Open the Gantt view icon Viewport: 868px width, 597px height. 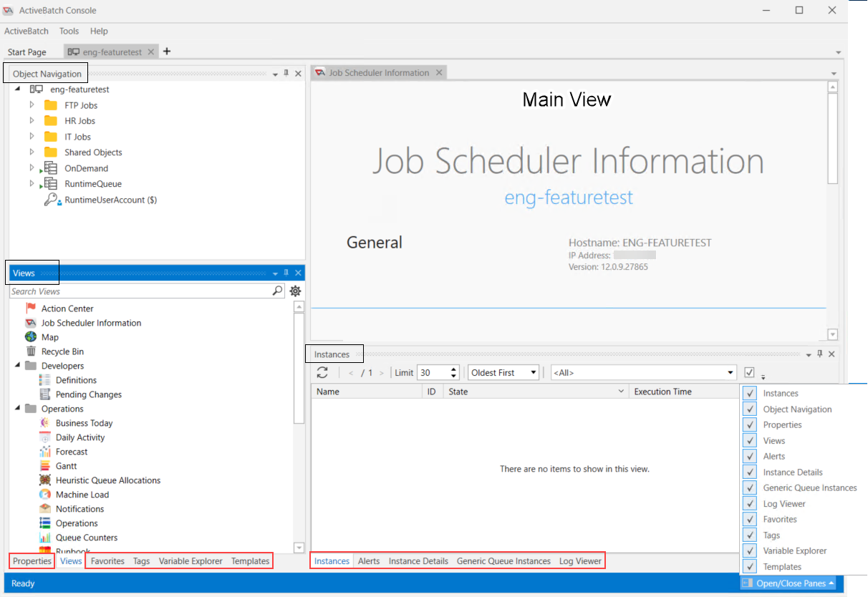click(44, 466)
